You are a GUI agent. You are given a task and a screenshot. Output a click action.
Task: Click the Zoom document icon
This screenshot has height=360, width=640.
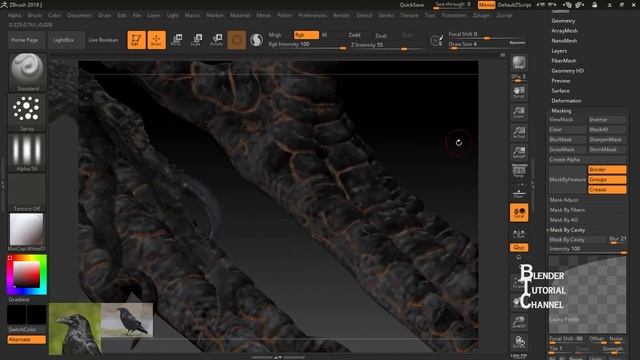(x=519, y=112)
